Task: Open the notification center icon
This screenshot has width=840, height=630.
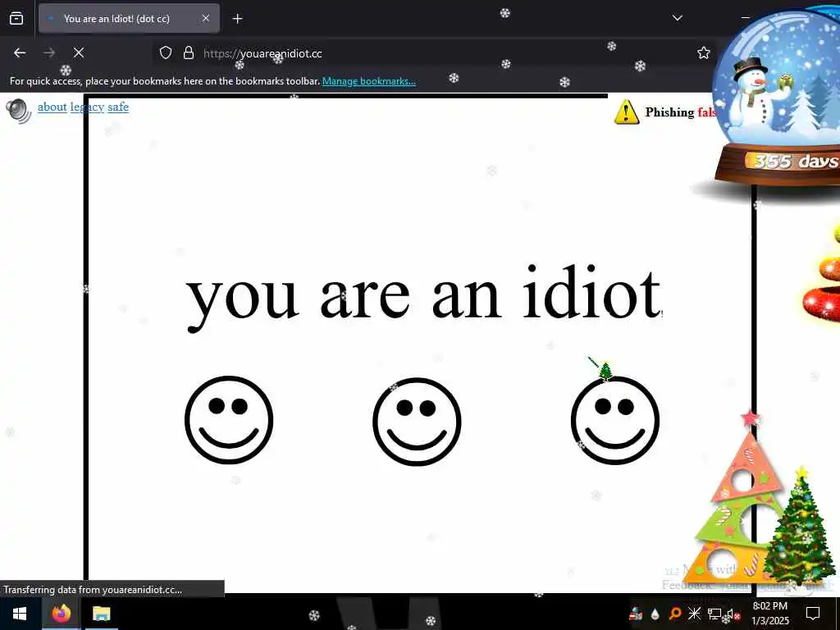Action: (813, 614)
